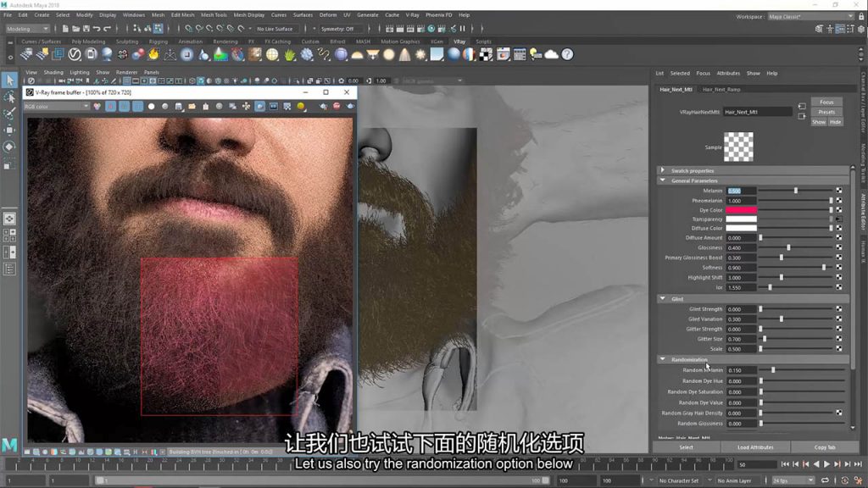Open RGB color channel dropdown

click(56, 106)
